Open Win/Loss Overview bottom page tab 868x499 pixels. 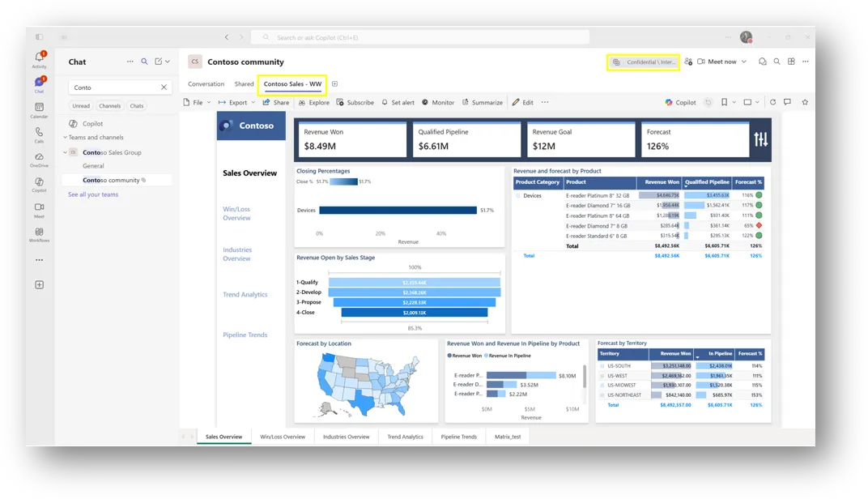(x=283, y=437)
